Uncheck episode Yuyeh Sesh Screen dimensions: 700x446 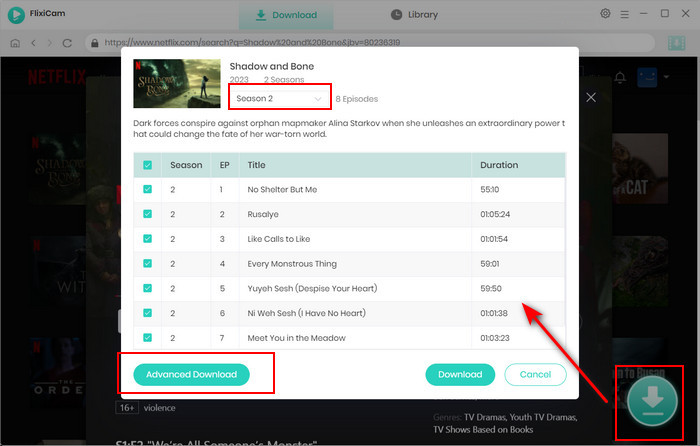pos(147,288)
